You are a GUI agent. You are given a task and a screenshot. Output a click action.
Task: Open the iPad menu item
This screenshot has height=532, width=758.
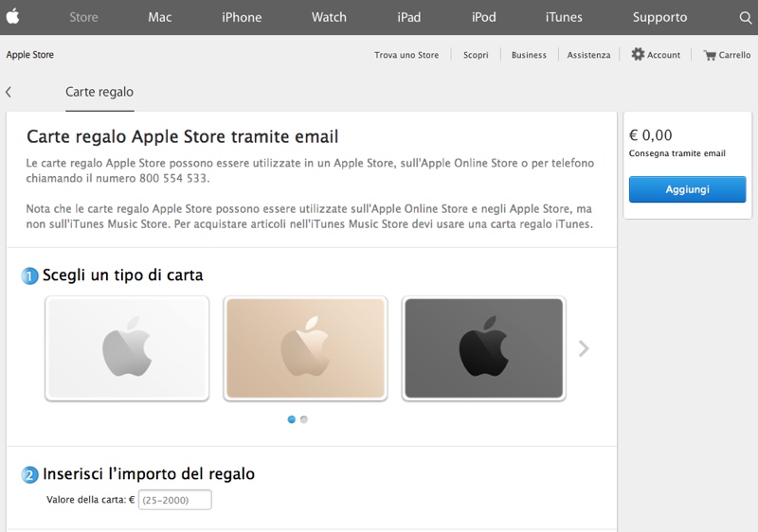(409, 17)
